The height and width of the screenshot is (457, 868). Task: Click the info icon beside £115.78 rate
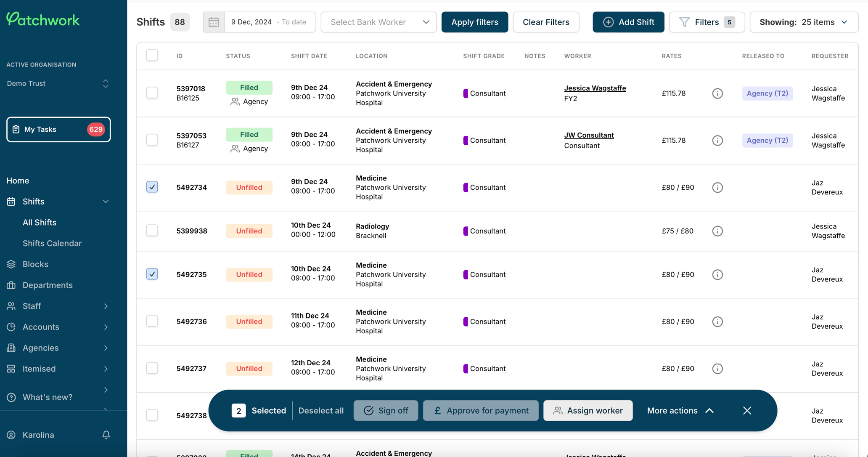click(717, 93)
